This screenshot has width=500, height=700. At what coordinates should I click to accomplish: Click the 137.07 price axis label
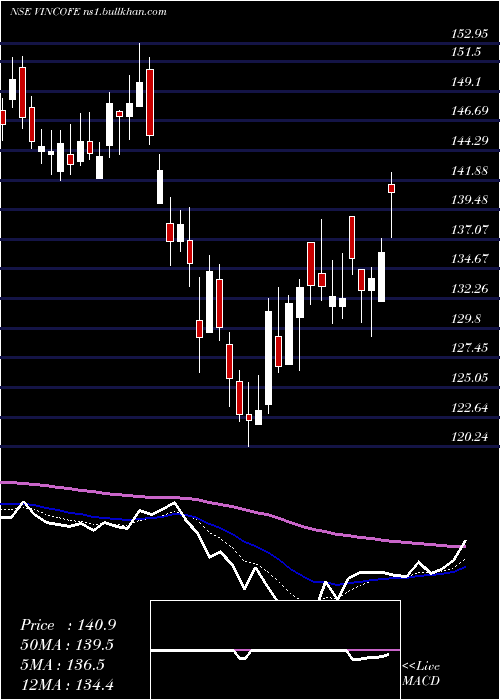click(x=471, y=230)
